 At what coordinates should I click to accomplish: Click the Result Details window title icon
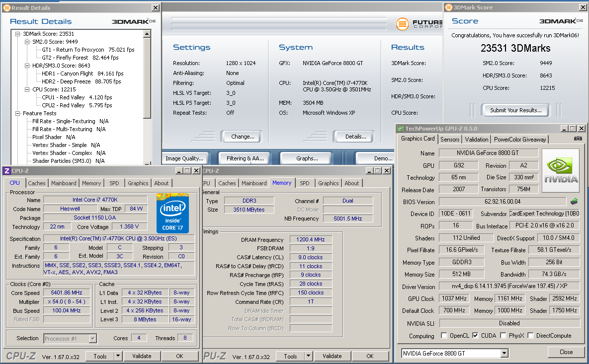tap(7, 7)
